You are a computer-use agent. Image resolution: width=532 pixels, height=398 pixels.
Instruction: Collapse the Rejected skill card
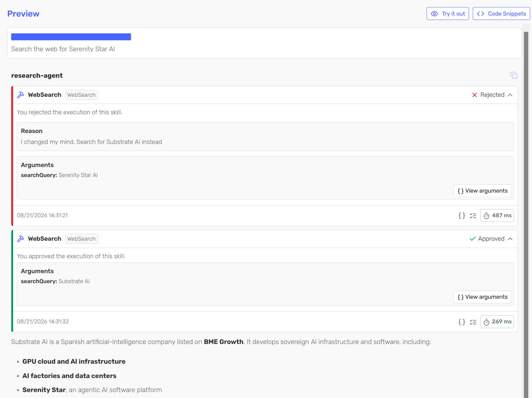click(x=510, y=95)
